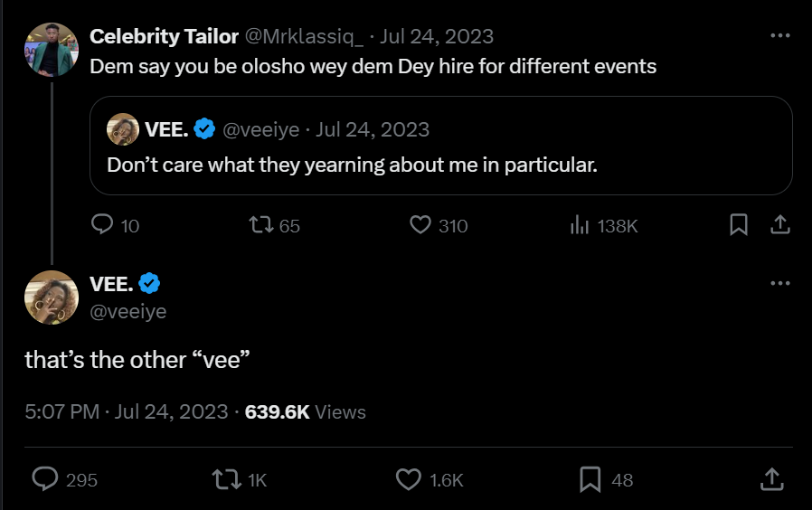Screen dimensions: 812x510
Task: Bookmark Celebrity Tailor's tweet
Action: pyautogui.click(x=739, y=225)
